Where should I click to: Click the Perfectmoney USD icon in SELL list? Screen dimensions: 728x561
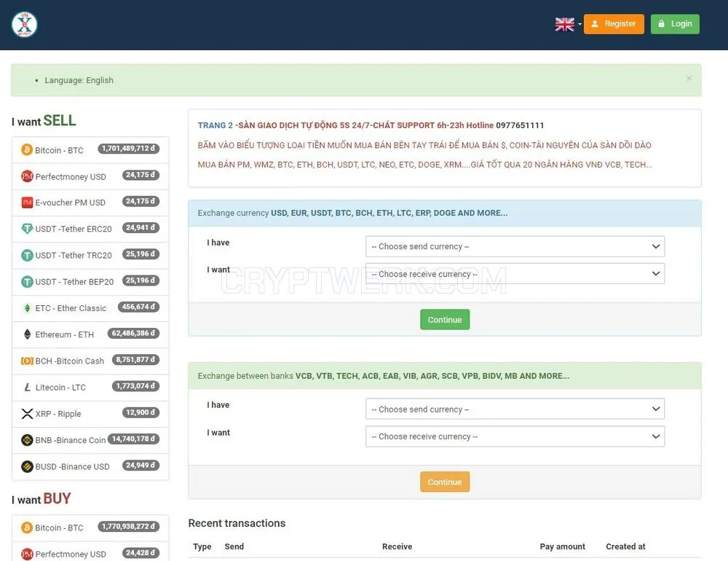pyautogui.click(x=27, y=176)
